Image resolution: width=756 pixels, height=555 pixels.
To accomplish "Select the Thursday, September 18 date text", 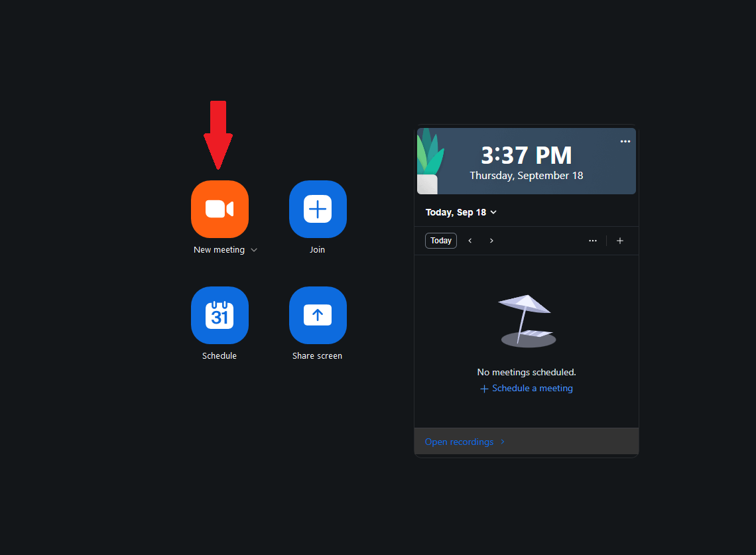I will click(526, 175).
